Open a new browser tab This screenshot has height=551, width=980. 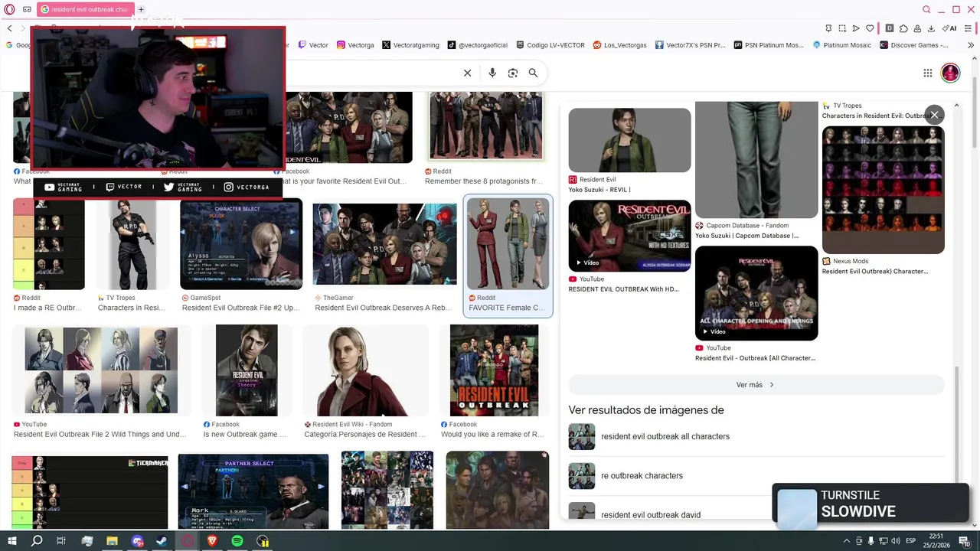tap(141, 9)
